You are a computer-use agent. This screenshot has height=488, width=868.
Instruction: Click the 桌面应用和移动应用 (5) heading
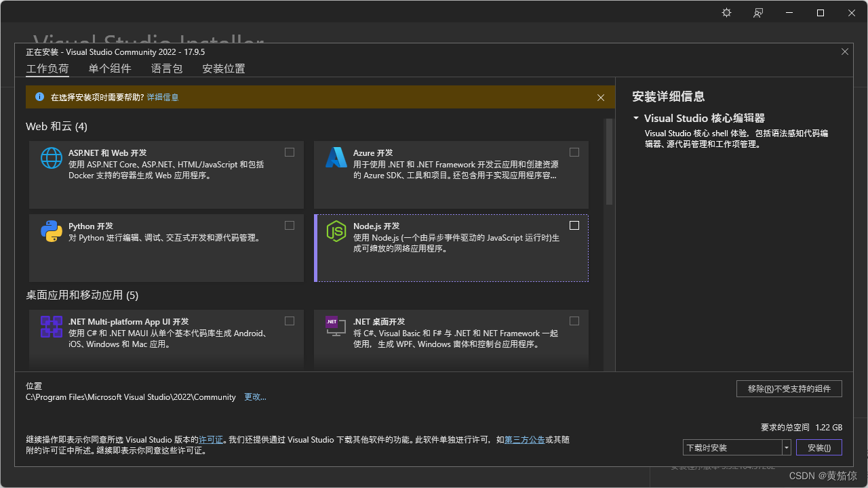(x=82, y=295)
